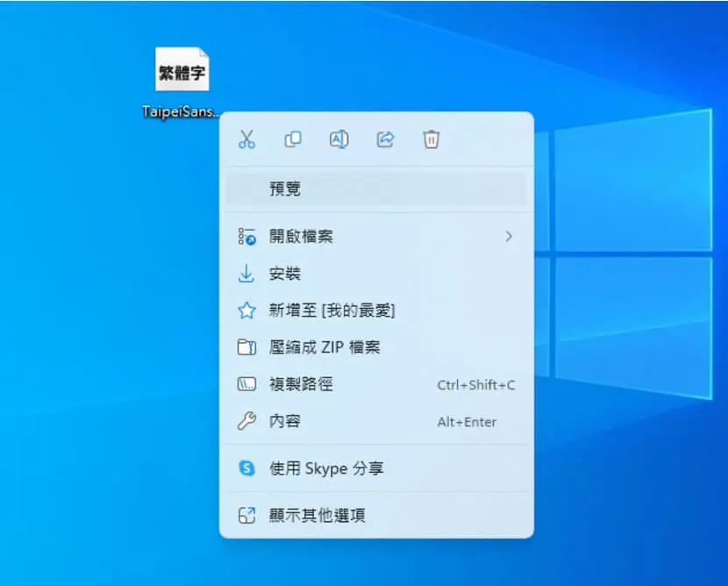Select 複製路徑 menu entry
This screenshot has width=728, height=586.
pyautogui.click(x=376, y=384)
